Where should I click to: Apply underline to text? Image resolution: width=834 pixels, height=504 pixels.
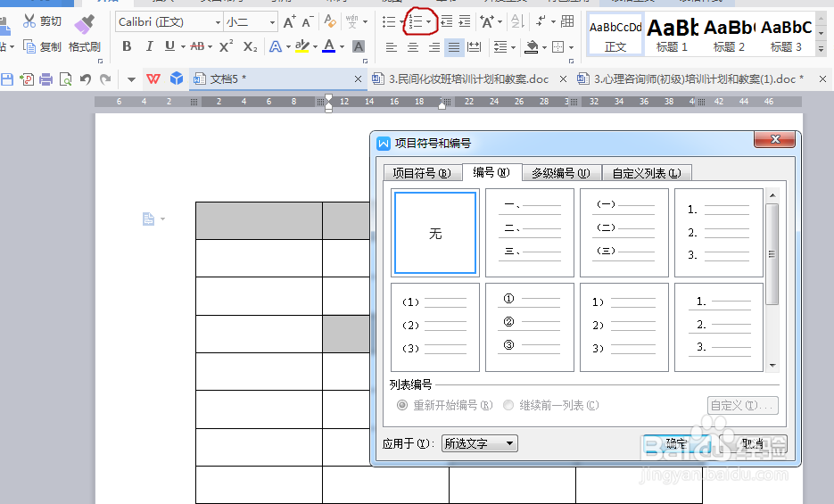pyautogui.click(x=169, y=46)
